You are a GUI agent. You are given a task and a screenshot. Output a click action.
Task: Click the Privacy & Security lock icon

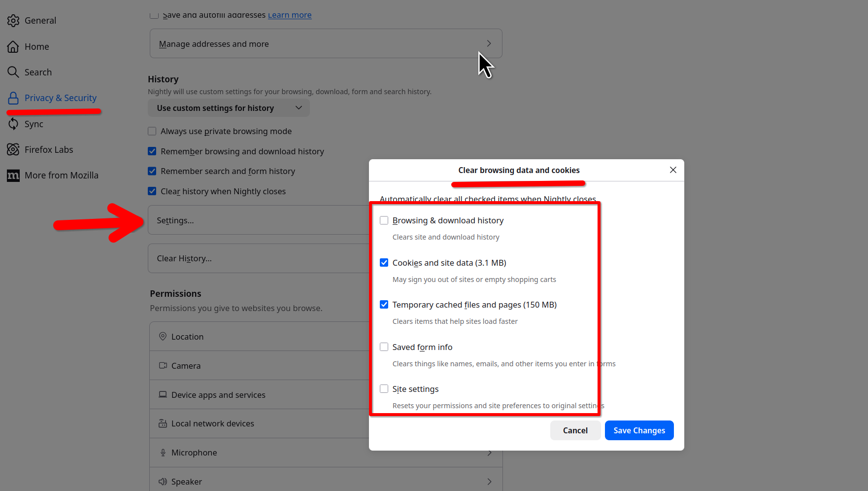click(13, 98)
